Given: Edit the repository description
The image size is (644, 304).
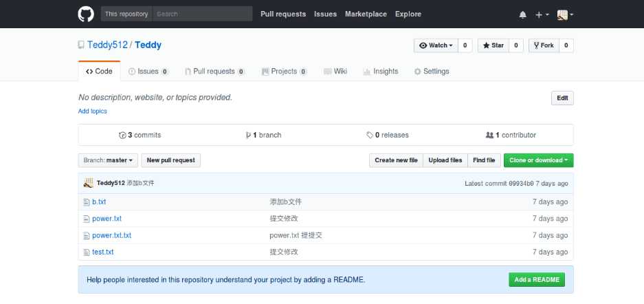Looking at the screenshot, I should coord(562,98).
